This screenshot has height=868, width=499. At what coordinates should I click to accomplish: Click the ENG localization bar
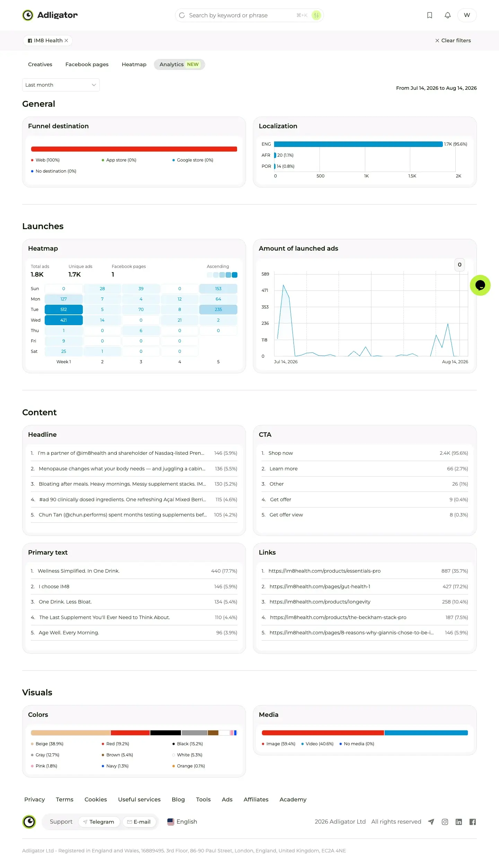[358, 144]
